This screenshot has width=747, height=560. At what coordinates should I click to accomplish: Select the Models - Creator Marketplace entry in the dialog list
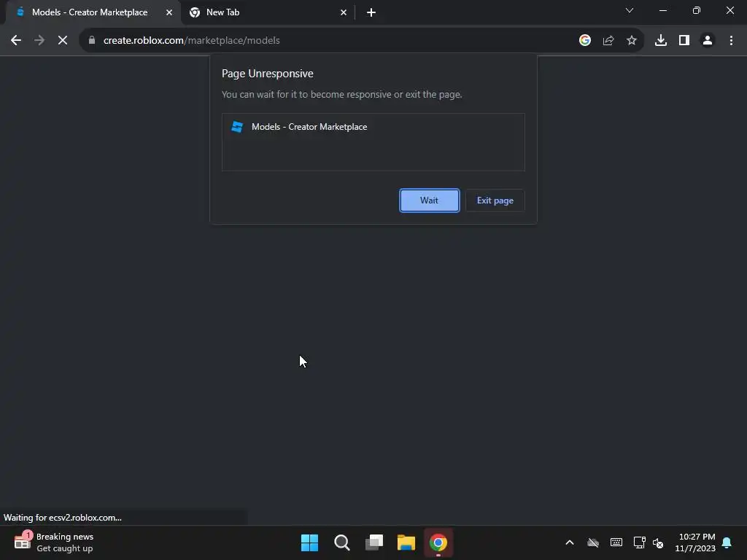[373, 127]
